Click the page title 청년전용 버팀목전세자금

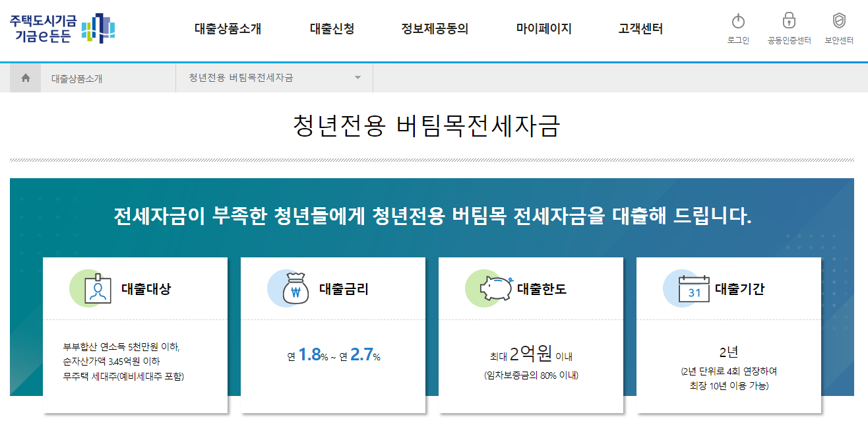click(425, 125)
